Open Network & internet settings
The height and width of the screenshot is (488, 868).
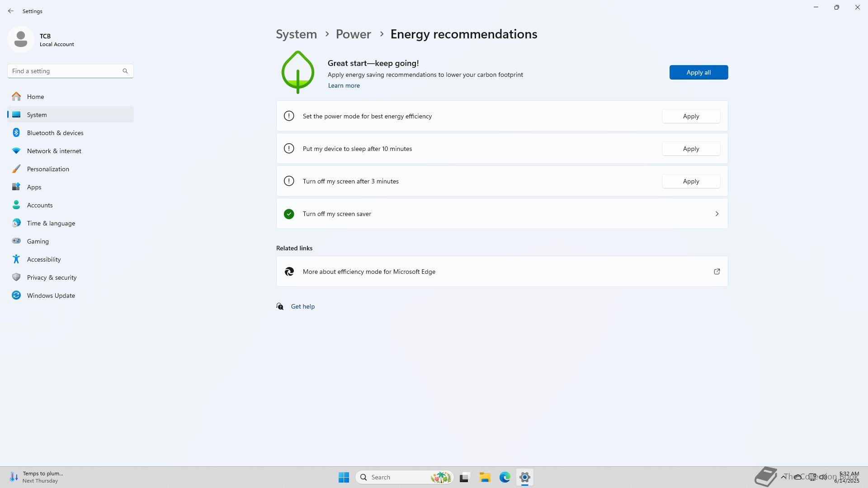click(x=54, y=151)
